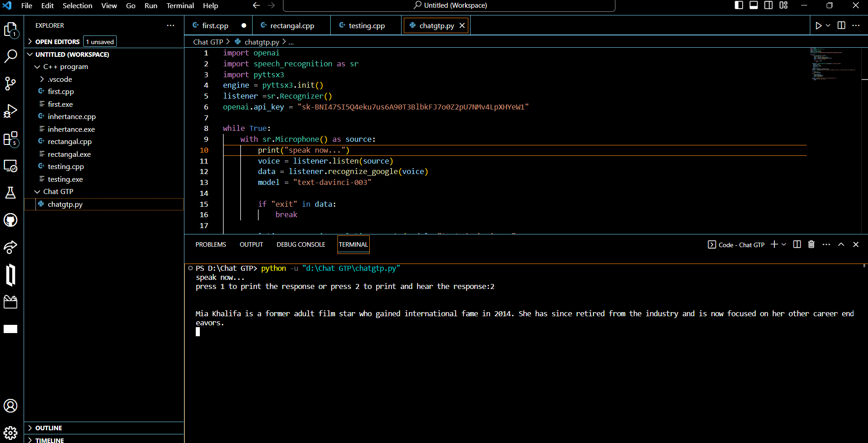The image size is (868, 443).
Task: Open the Search view icon
Action: (10, 56)
